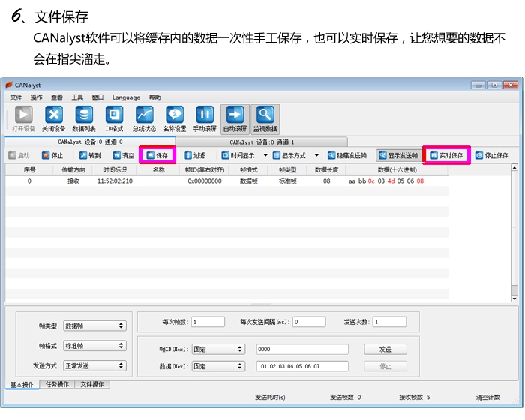Click the 保存 save button in toolbar

pyautogui.click(x=157, y=156)
